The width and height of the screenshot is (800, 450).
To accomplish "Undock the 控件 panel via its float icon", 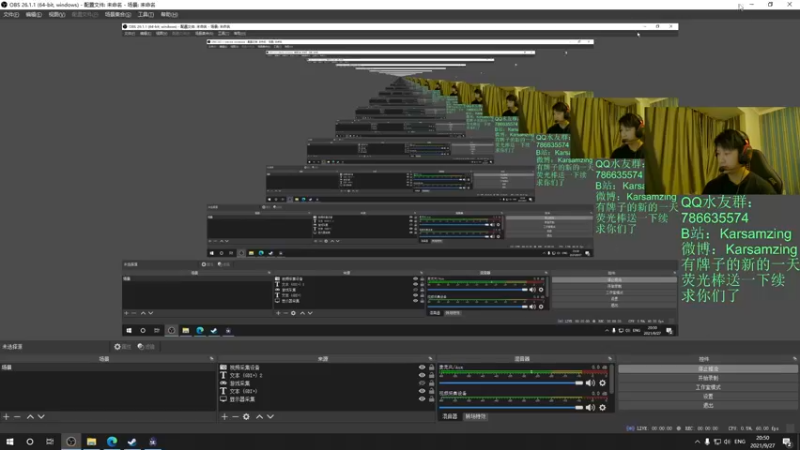I will (794, 359).
